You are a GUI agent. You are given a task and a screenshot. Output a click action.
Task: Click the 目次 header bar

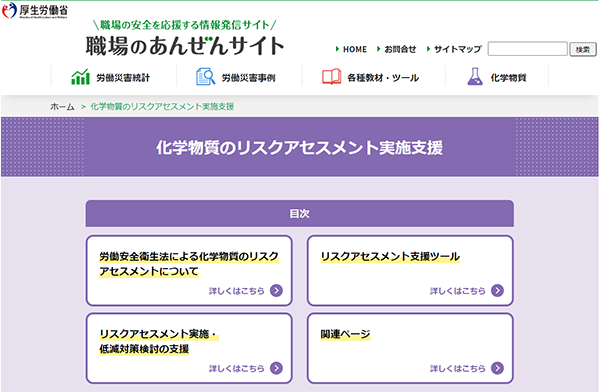(300, 213)
